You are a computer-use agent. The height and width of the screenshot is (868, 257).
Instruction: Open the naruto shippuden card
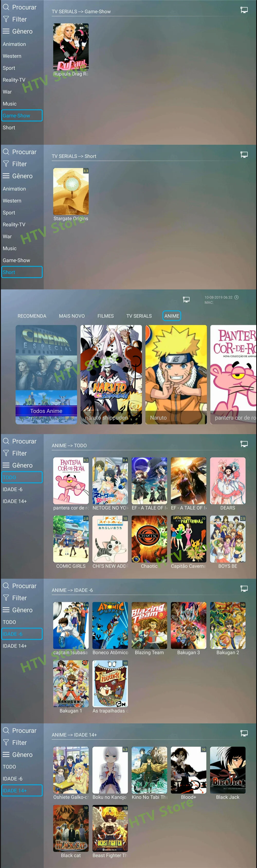pos(111,374)
